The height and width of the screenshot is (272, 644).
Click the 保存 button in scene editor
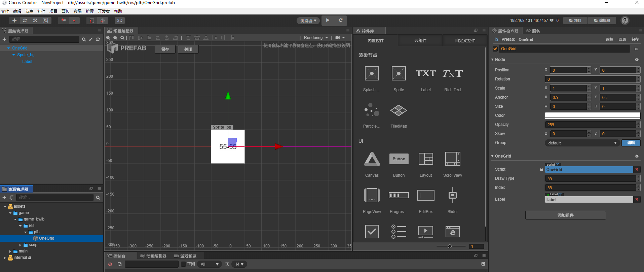point(165,49)
